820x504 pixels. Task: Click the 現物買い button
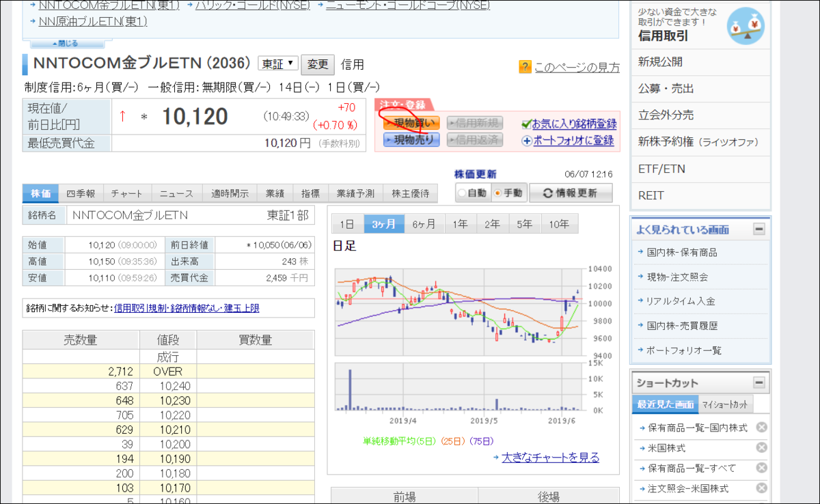pos(411,124)
